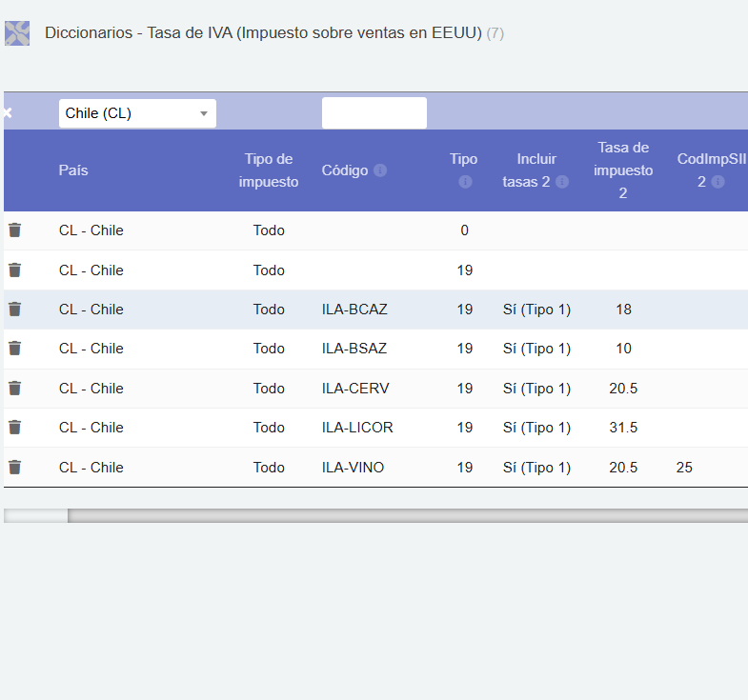Viewport: 748px width, 700px height.
Task: Delete the ILA-BCAZ tax row
Action: pyautogui.click(x=14, y=310)
